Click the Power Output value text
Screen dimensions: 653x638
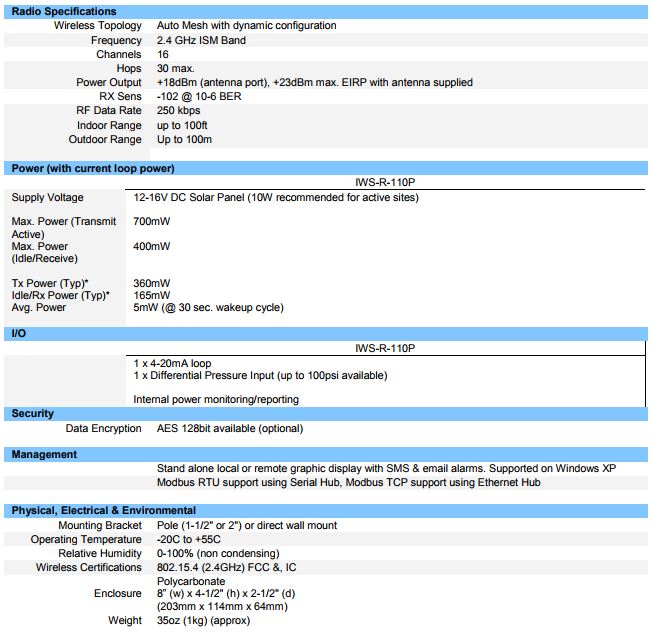pos(314,82)
